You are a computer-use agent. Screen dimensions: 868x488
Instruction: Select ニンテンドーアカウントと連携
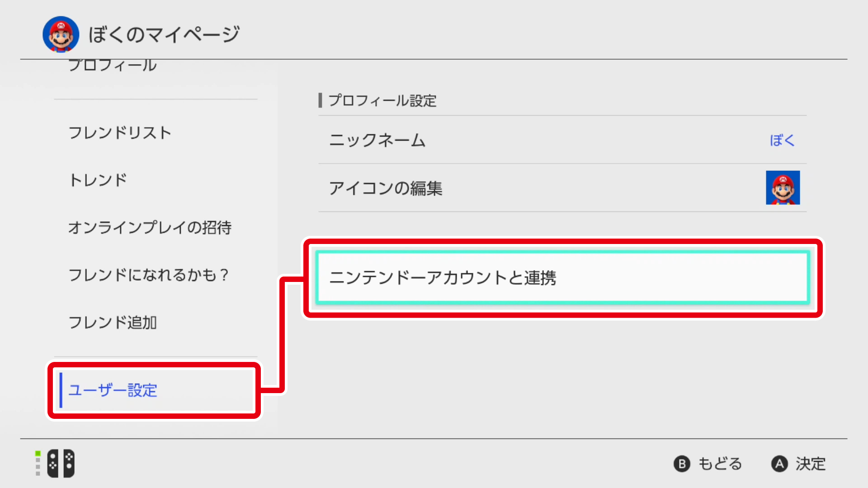click(x=562, y=277)
